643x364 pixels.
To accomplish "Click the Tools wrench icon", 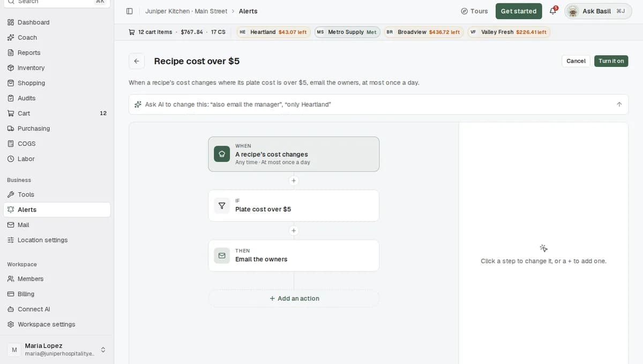I will (11, 194).
